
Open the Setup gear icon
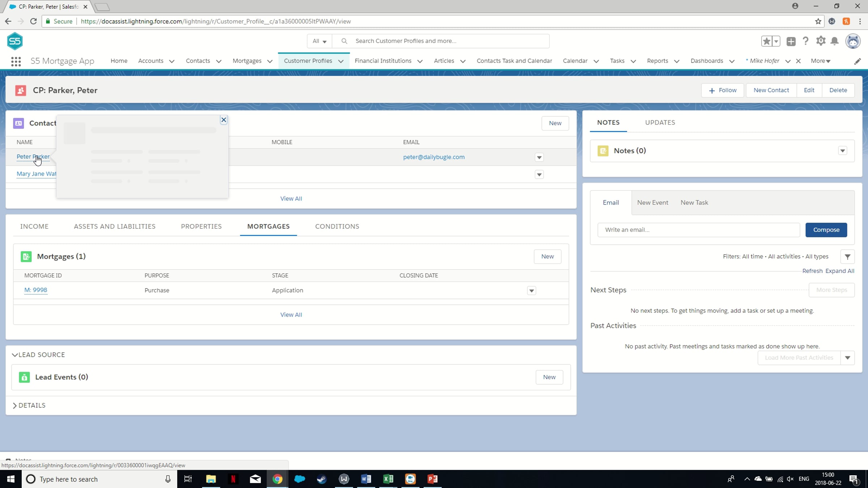point(821,41)
